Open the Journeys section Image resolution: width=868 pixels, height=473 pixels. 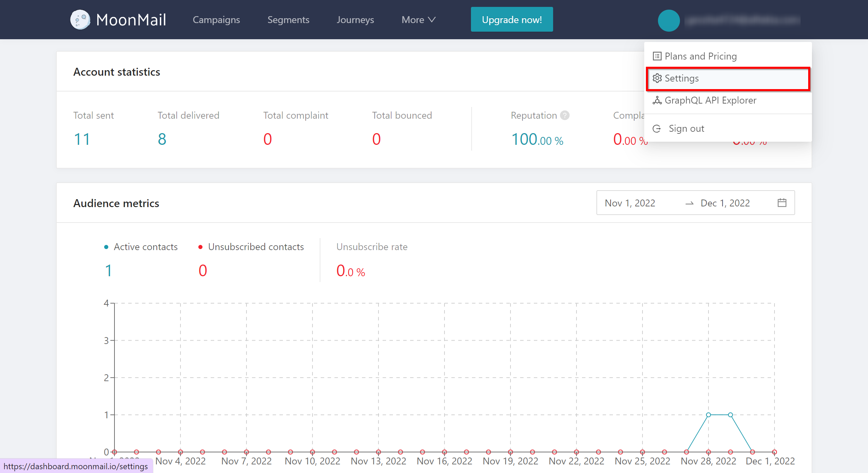355,20
